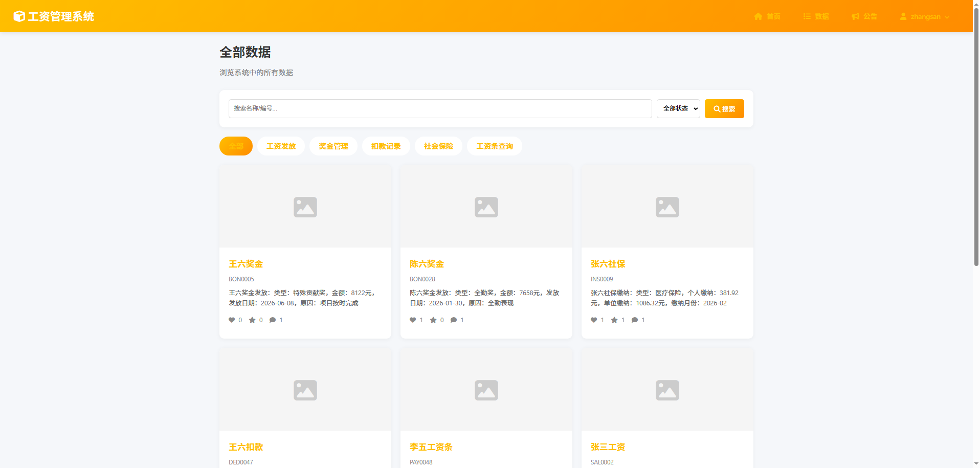The image size is (980, 468).
Task: Favorite the 张六社保 card with star icon
Action: 614,320
